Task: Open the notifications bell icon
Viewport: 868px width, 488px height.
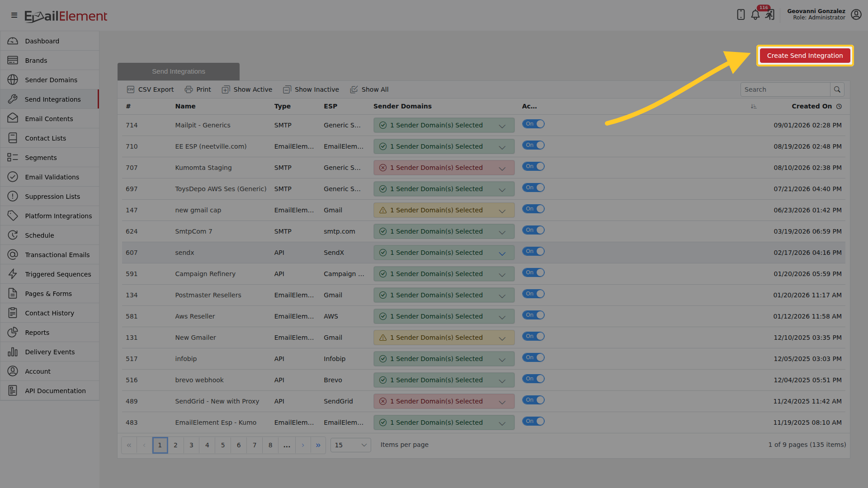Action: click(x=755, y=15)
